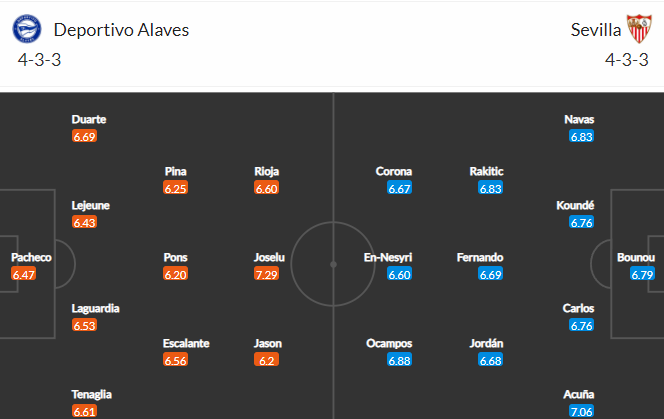Image resolution: width=664 pixels, height=419 pixels.
Task: Select Joselu's 7.29 rating badge
Action: (266, 275)
